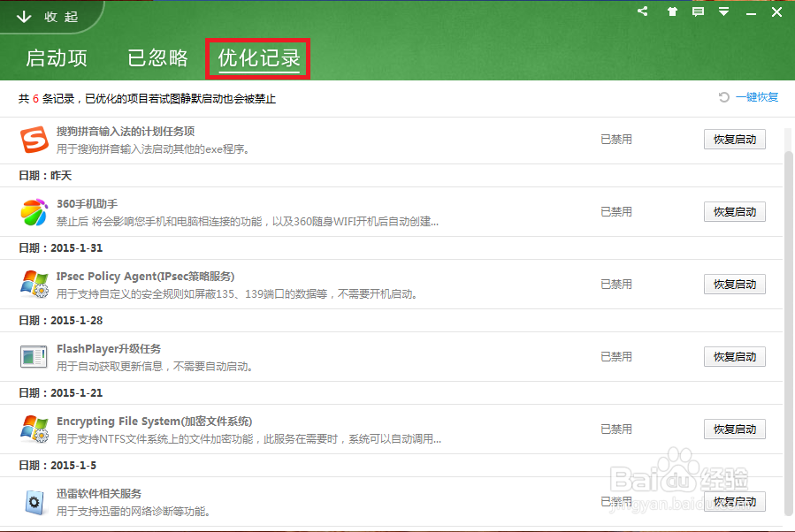This screenshot has width=795, height=532.
Task: Click 日期：昨天 date header
Action: click(45, 175)
